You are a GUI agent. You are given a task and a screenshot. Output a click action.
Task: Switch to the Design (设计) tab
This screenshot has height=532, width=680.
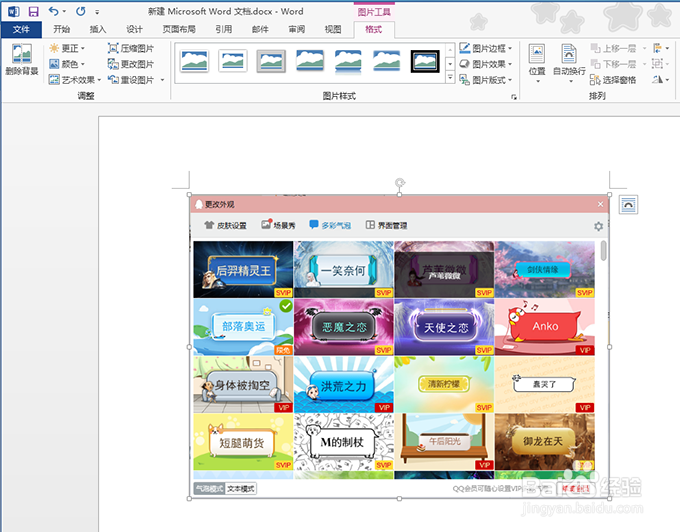pyautogui.click(x=134, y=29)
